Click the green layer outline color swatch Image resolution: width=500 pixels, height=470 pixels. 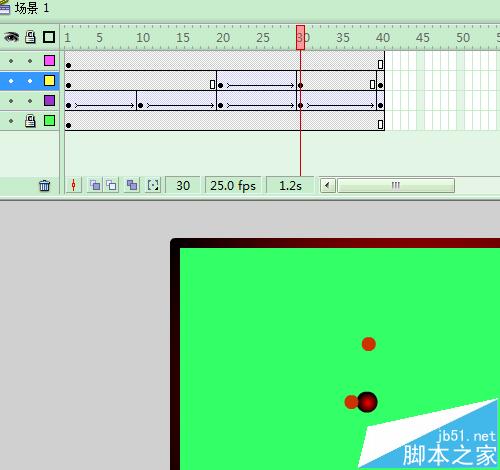(49, 121)
